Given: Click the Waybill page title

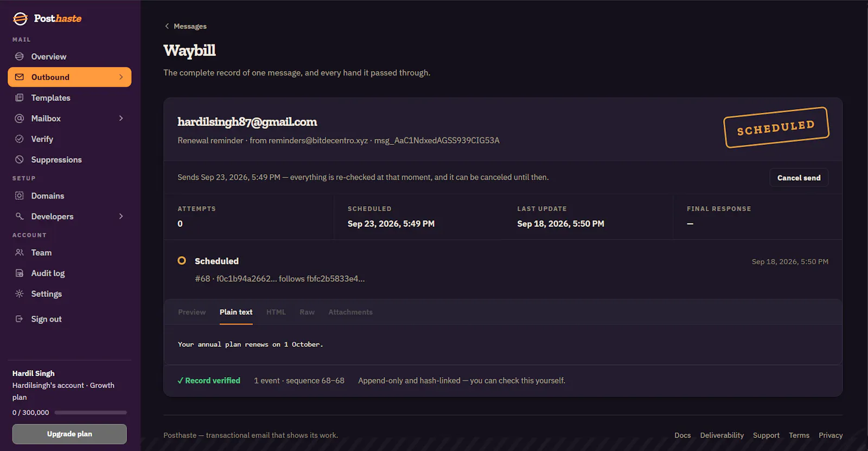Looking at the screenshot, I should [190, 50].
